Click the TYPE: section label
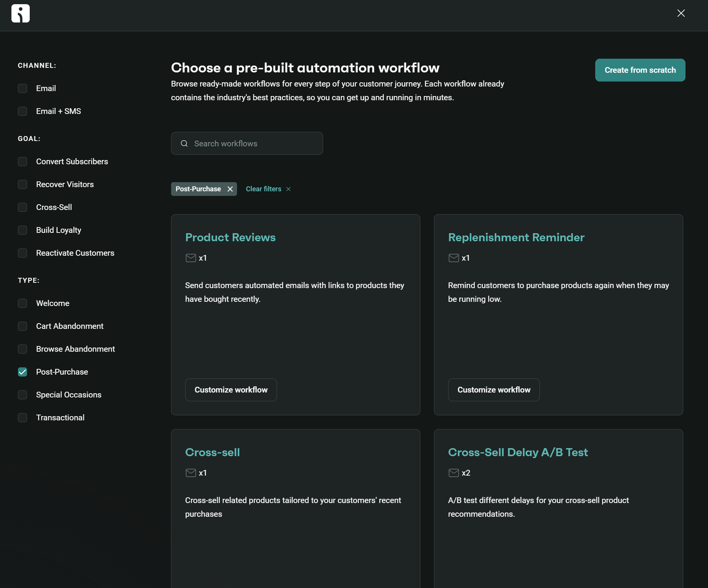This screenshot has height=588, width=708. tap(29, 280)
